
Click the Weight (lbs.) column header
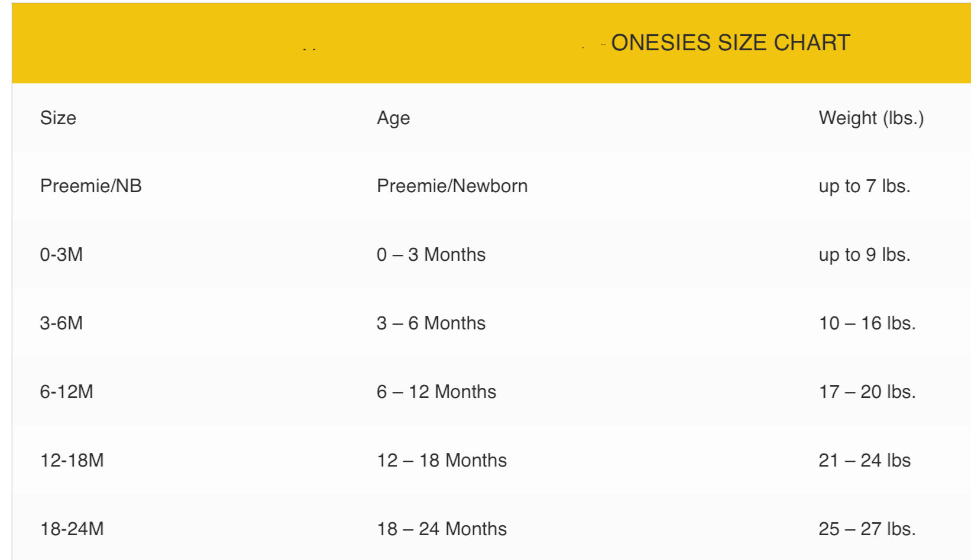[x=871, y=118]
